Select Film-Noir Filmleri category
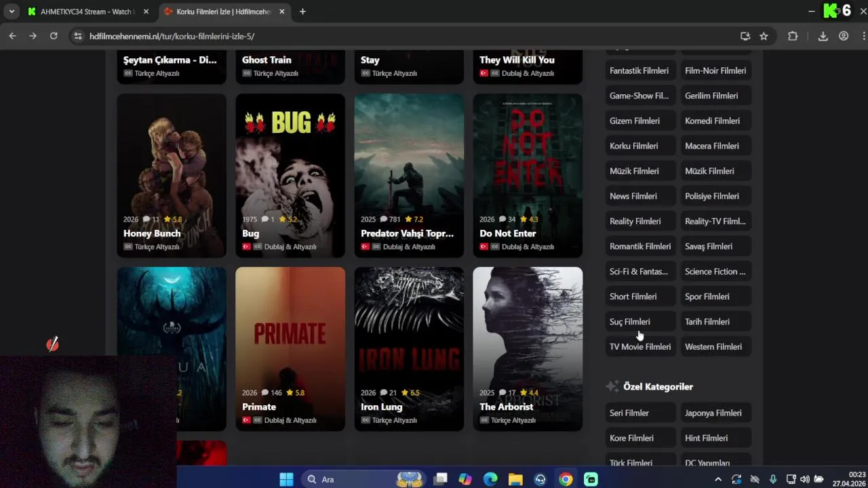The width and height of the screenshot is (868, 488). point(715,70)
